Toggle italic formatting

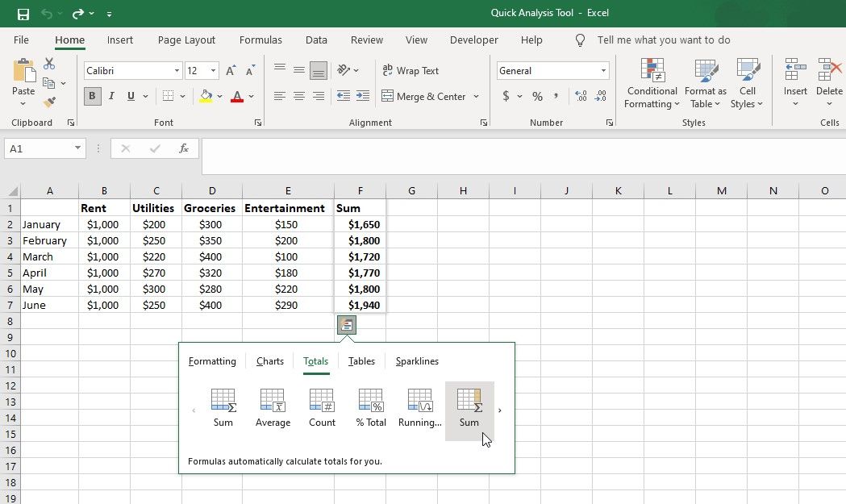[x=111, y=96]
